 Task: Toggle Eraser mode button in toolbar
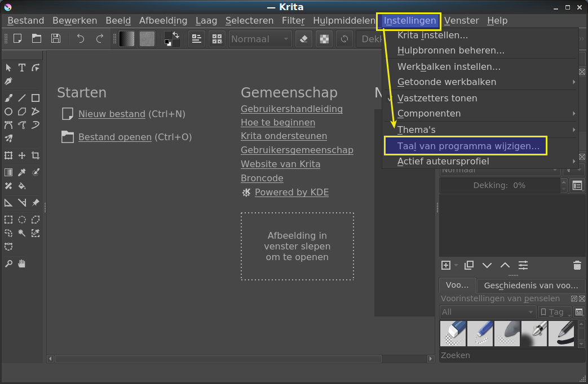(304, 39)
